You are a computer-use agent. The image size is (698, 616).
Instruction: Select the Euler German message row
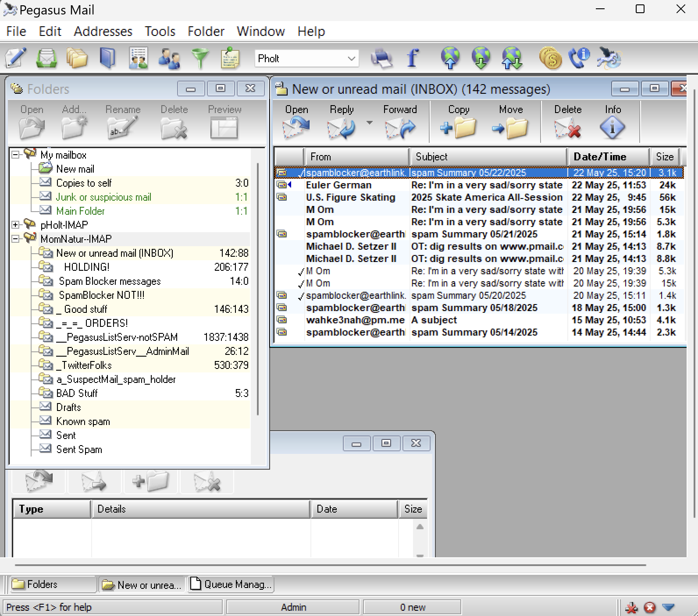click(338, 185)
